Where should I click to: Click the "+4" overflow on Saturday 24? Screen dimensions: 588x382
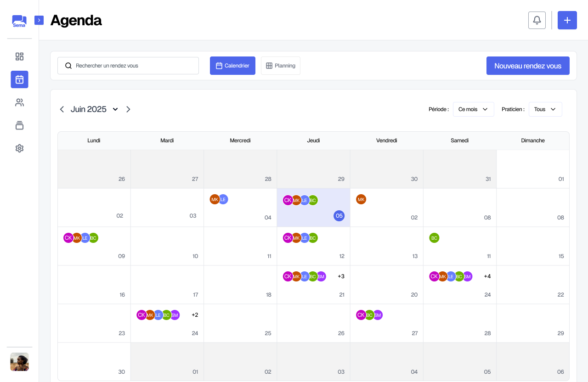pos(487,276)
